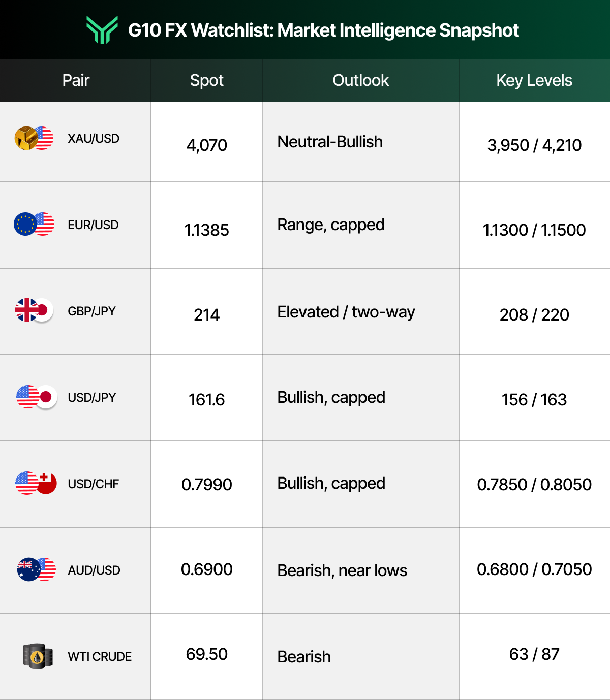The height and width of the screenshot is (700, 610).
Task: Select the Bearish, near lows outlook
Action: (x=342, y=570)
